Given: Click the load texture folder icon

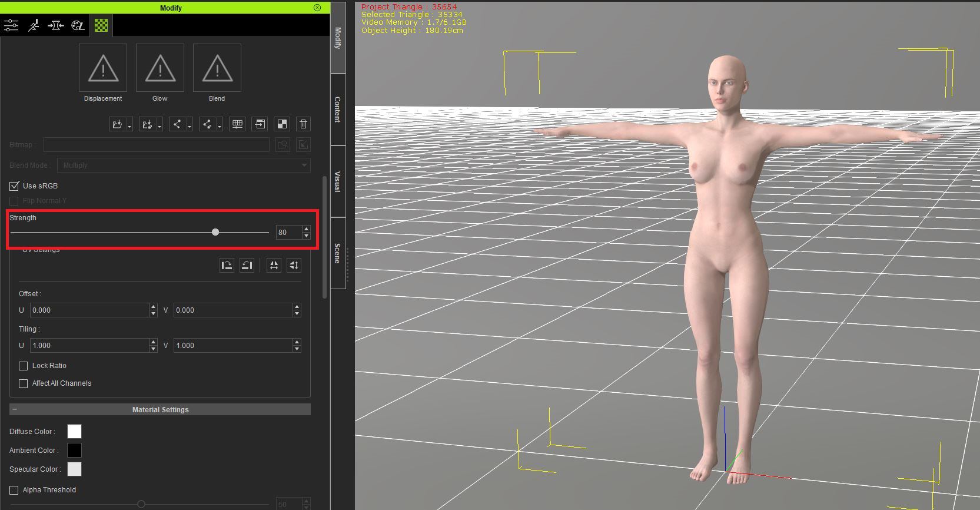Looking at the screenshot, I should (117, 124).
